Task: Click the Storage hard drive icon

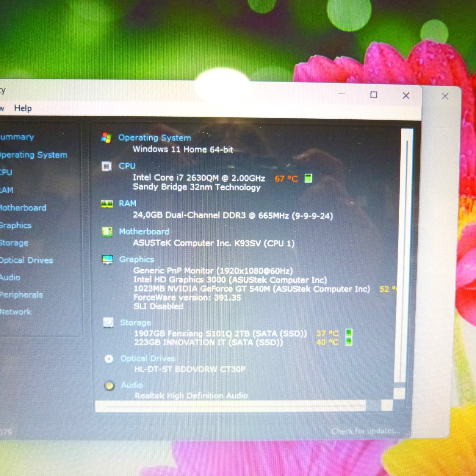Action: (108, 322)
